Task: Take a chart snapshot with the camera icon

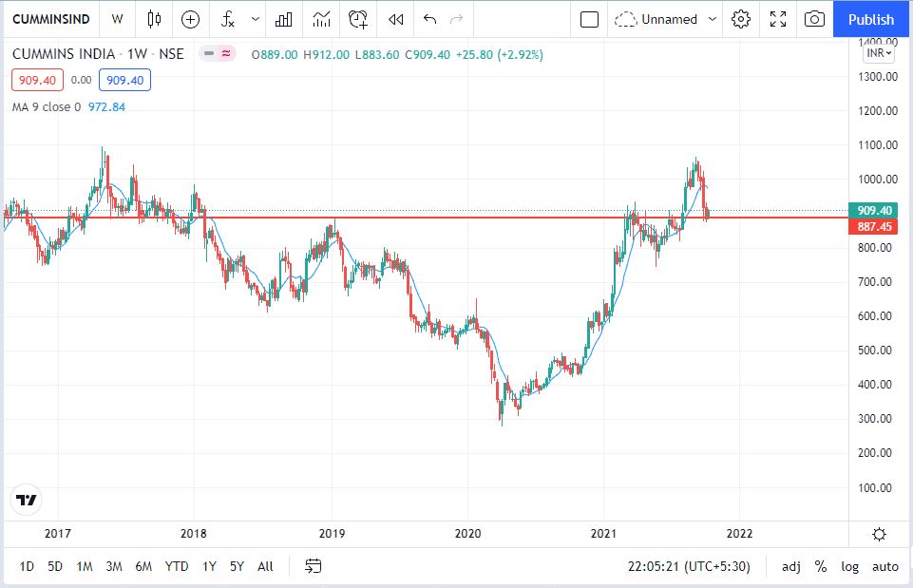Action: (x=814, y=19)
